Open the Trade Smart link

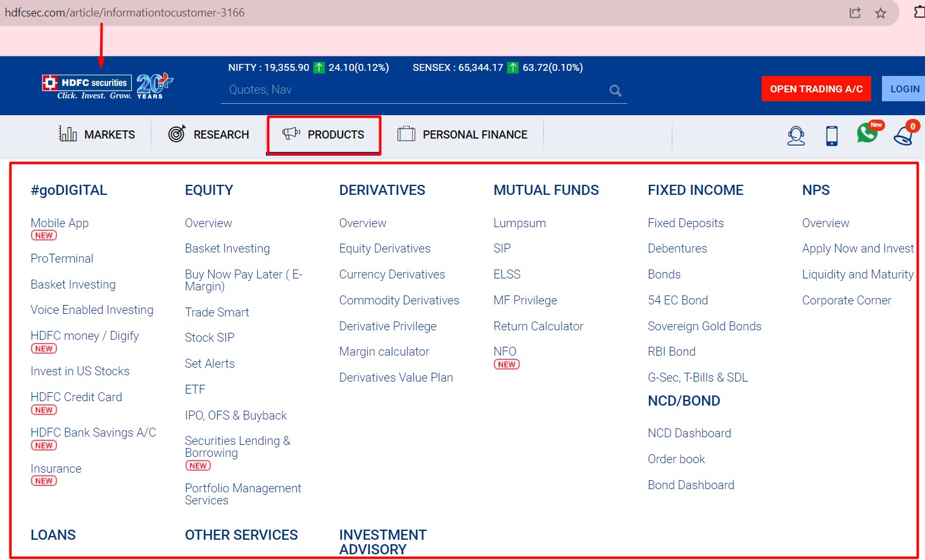[x=217, y=313]
